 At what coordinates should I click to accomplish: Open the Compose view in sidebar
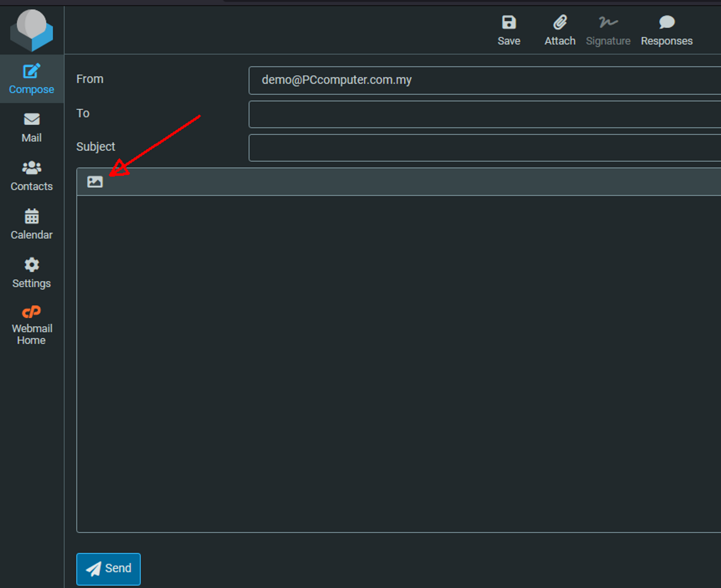31,79
